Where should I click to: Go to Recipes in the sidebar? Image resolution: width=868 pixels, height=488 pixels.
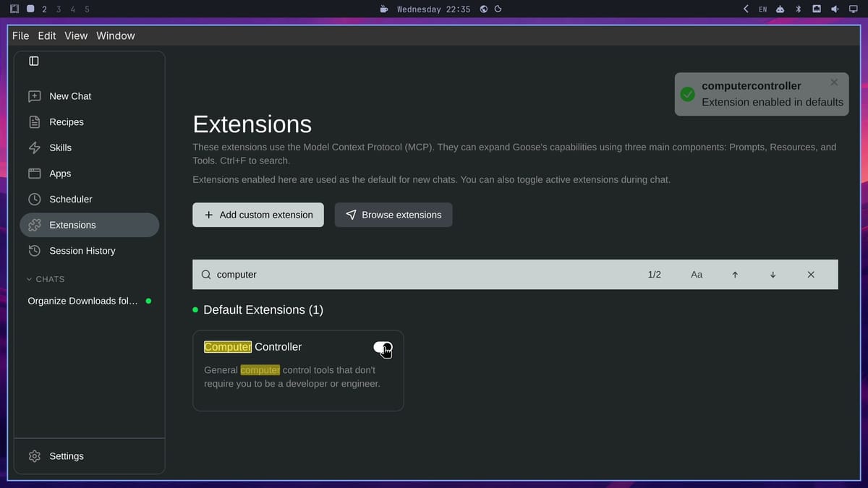tap(89, 122)
